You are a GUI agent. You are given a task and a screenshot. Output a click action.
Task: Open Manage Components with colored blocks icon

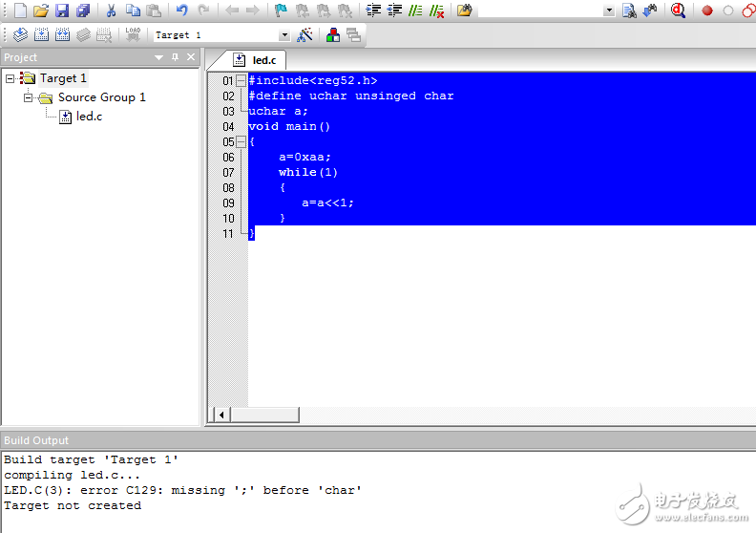[x=333, y=34]
